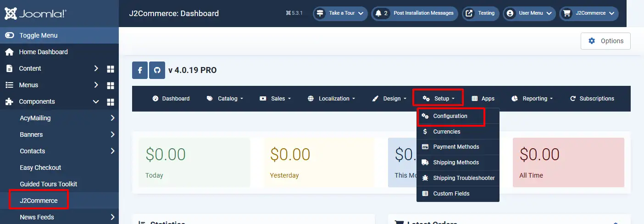Click the User Menu avatar icon
Screen dimensions: 644x224
510,13
